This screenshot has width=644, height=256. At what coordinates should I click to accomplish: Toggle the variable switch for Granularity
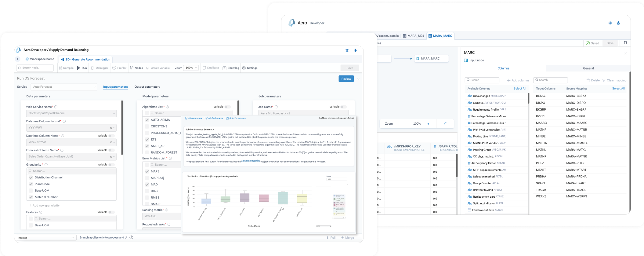[x=112, y=165]
